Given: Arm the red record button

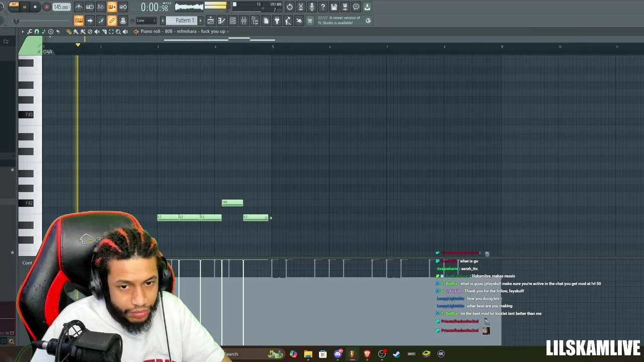Looking at the screenshot, I should (x=46, y=7).
